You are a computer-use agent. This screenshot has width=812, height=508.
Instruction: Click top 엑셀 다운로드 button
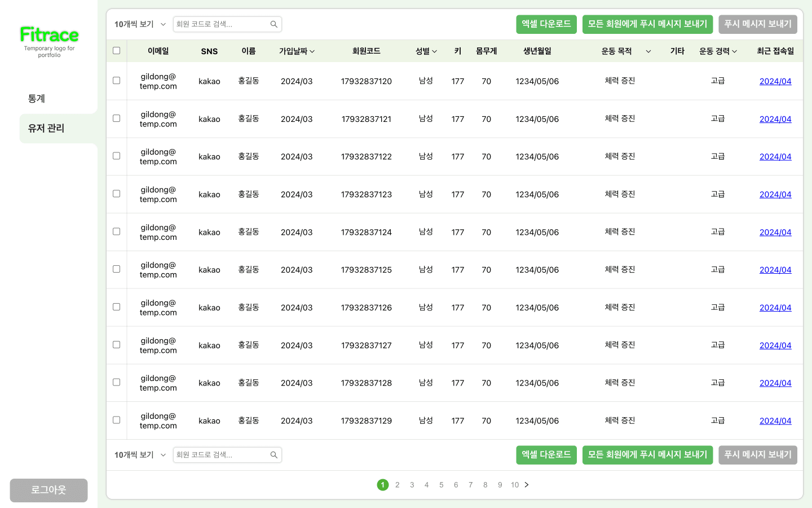pos(546,24)
